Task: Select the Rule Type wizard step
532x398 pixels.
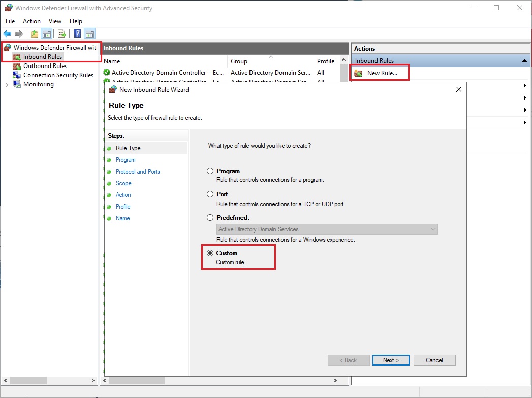Action: click(128, 148)
